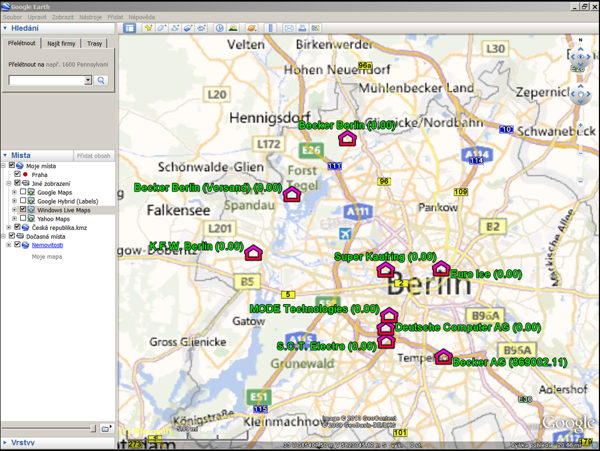Image resolution: width=600 pixels, height=451 pixels.
Task: Switch to the Trasy tab
Action: coord(95,44)
